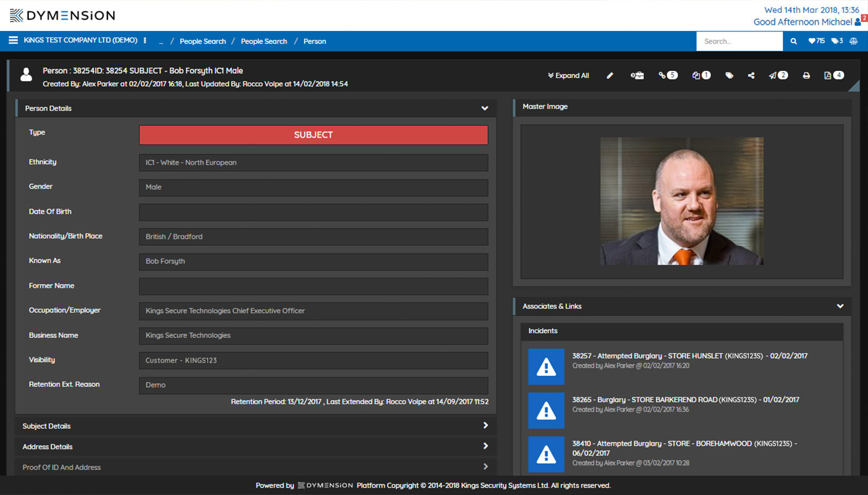
Task: Click the Occupation/Employer field
Action: tap(314, 311)
